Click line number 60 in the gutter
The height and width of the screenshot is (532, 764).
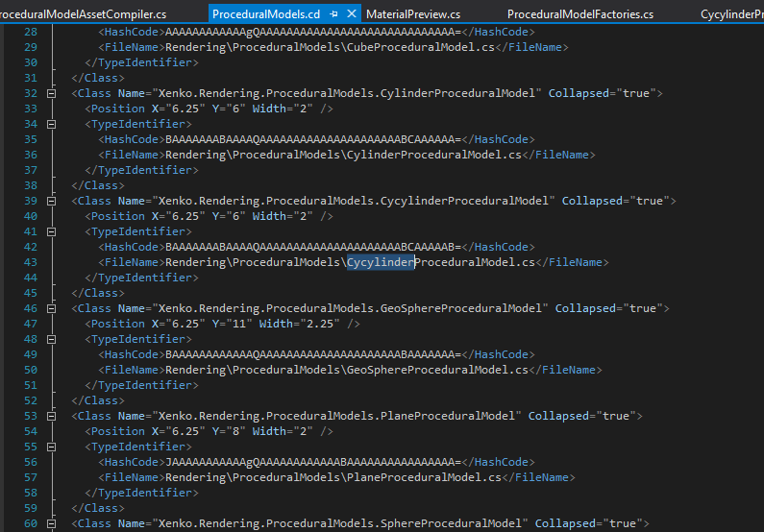point(30,523)
